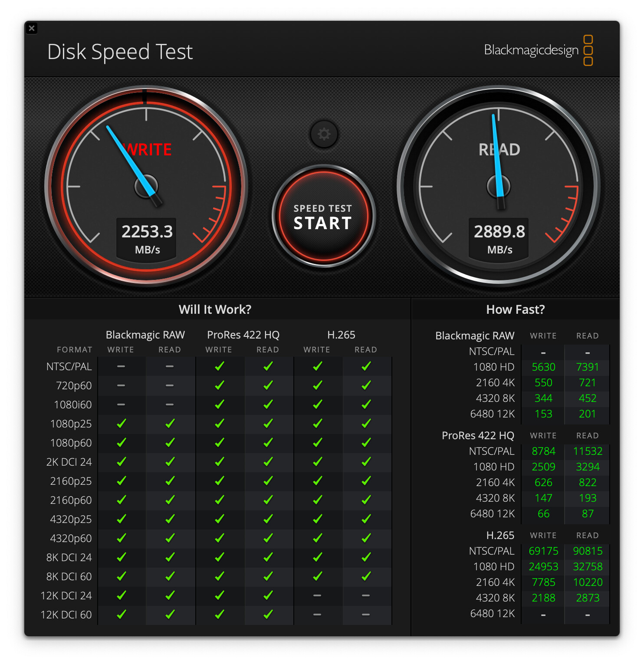Click Blackmagic RAW 1080 HD read value 7391
The width and height of the screenshot is (644, 664).
588,367
